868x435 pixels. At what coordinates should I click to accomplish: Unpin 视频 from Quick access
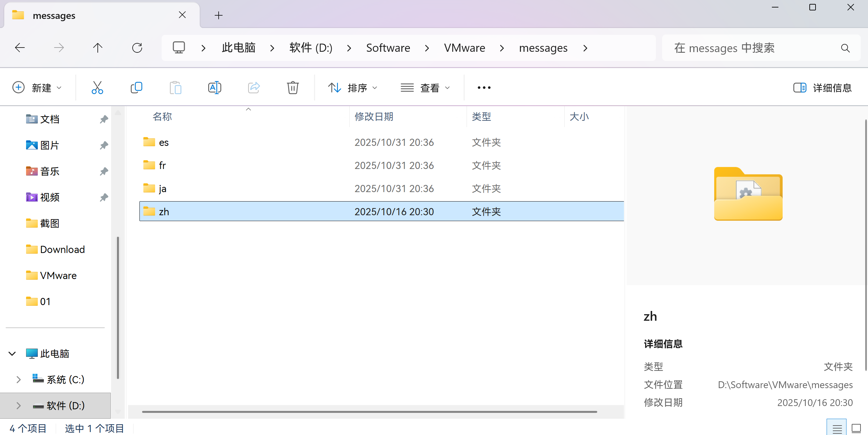pyautogui.click(x=104, y=197)
